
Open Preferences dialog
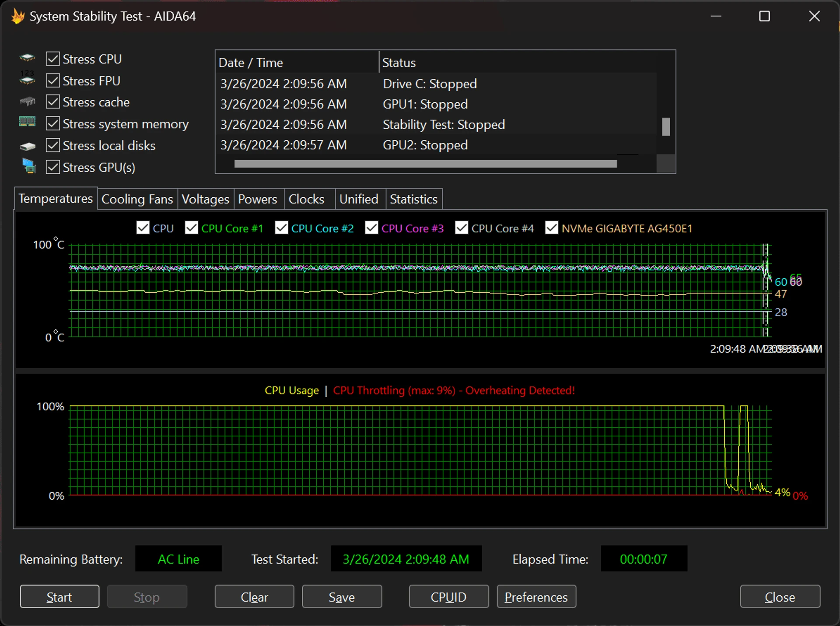coord(536,597)
